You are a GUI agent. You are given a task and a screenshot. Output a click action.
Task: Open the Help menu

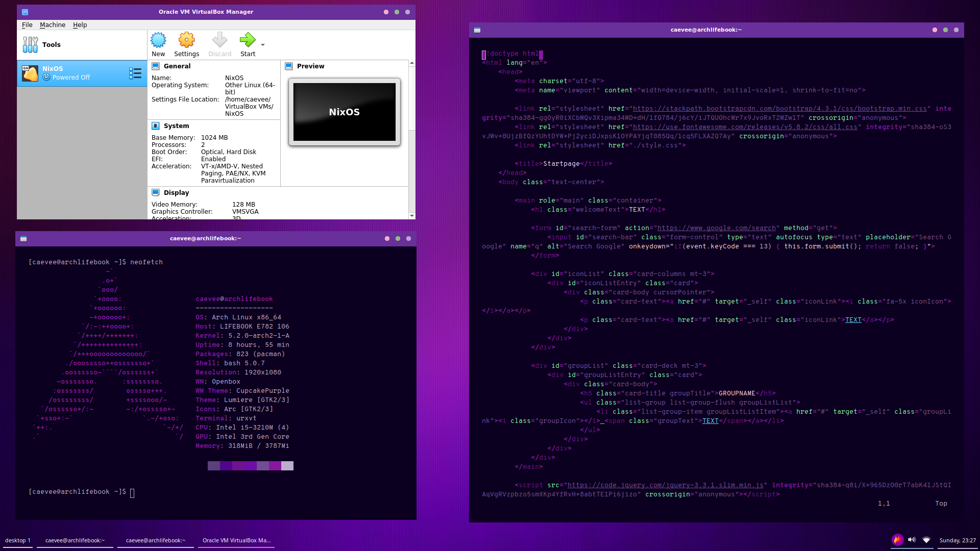pos(80,24)
